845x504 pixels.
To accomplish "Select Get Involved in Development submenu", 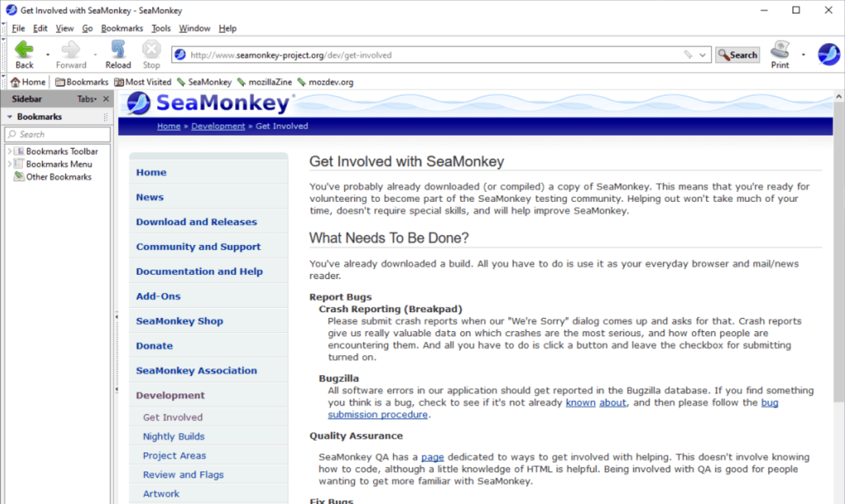I will click(173, 418).
